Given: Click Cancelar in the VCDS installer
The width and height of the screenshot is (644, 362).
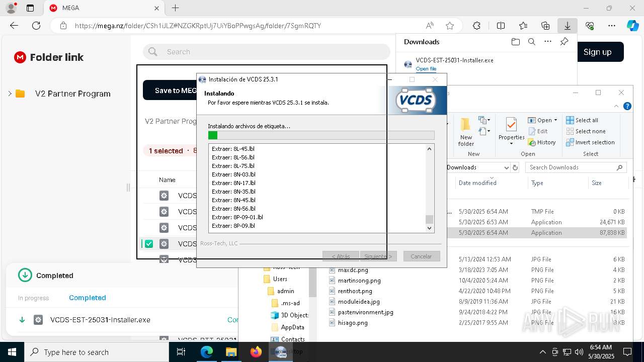Looking at the screenshot, I should point(421,256).
